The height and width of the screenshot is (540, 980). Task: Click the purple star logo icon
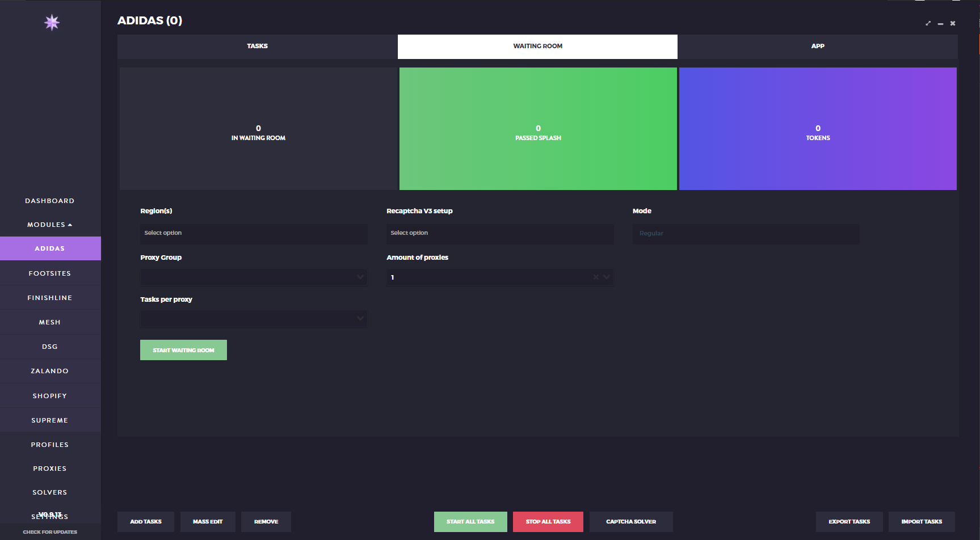52,22
